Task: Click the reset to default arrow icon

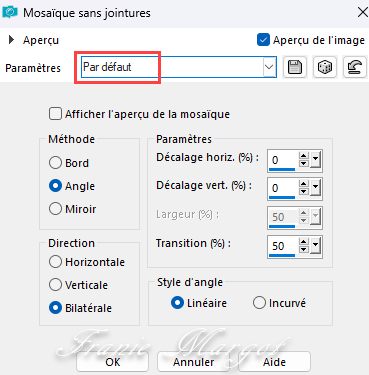Action: click(x=354, y=67)
